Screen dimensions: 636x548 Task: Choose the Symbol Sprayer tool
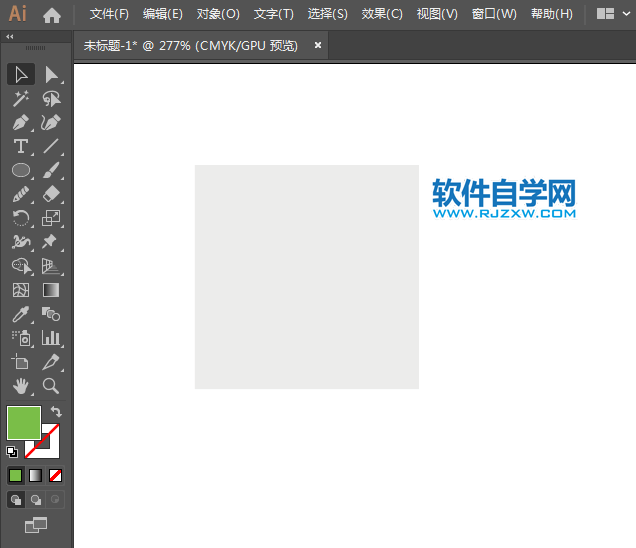(x=21, y=338)
